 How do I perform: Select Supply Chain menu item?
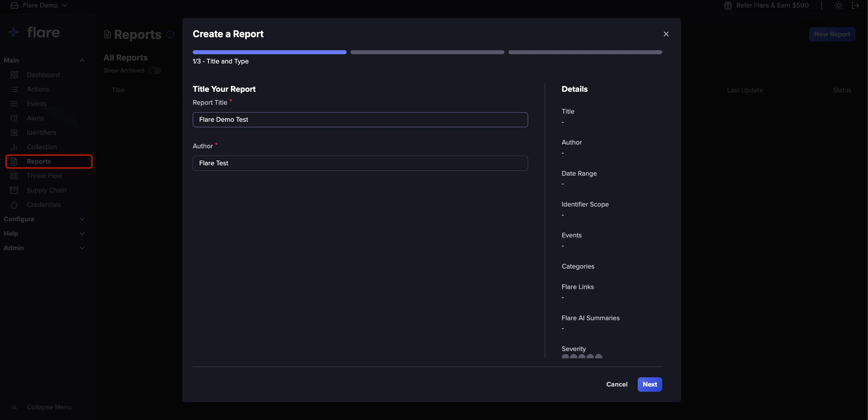pyautogui.click(x=46, y=190)
